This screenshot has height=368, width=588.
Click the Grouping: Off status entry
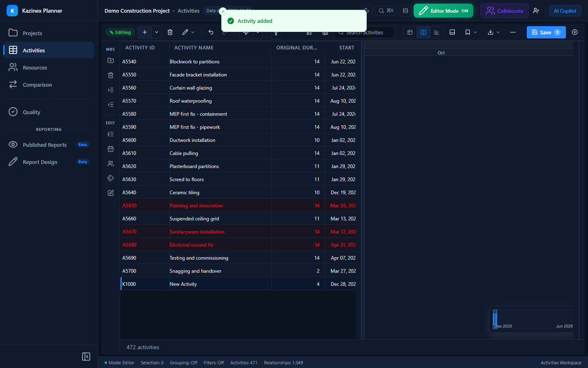coord(183,363)
